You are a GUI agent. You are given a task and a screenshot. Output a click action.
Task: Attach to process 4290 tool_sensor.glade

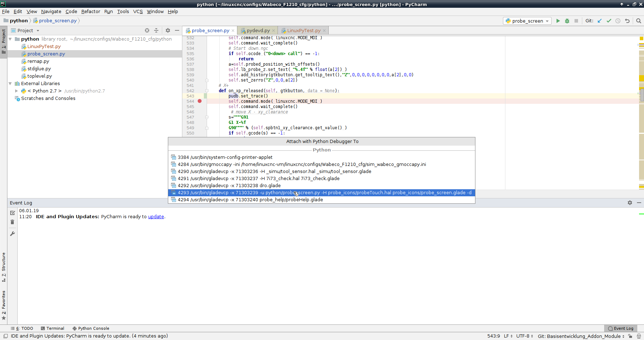pyautogui.click(x=322, y=172)
